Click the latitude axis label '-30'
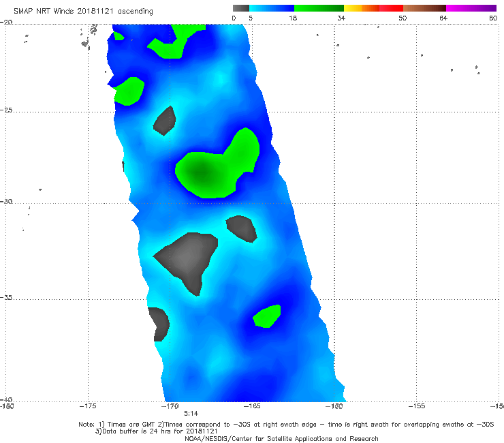Screen dimensions: 504x443 [x=6, y=201]
